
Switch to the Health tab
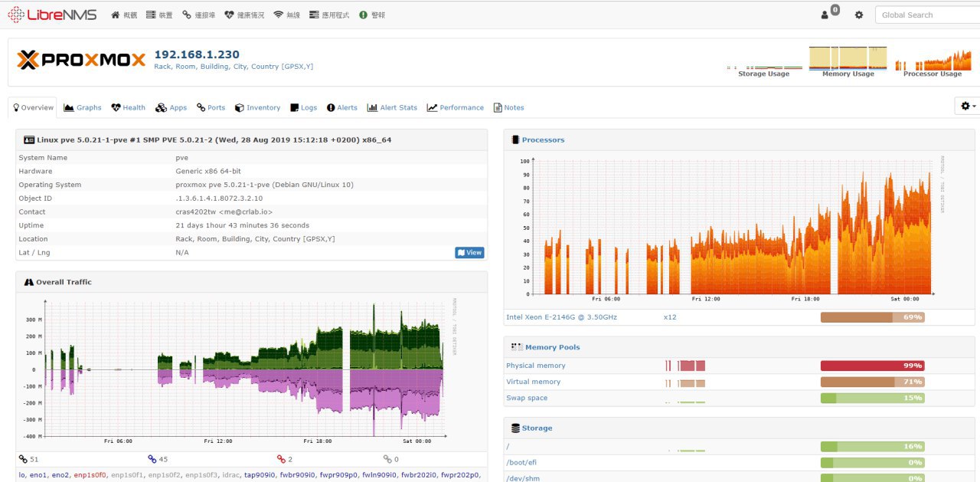(x=128, y=108)
